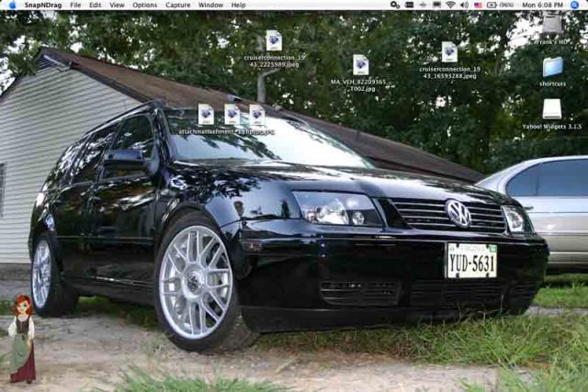Image resolution: width=588 pixels, height=392 pixels.
Task: Click the Mon 6:08 PM clock
Action: point(542,5)
